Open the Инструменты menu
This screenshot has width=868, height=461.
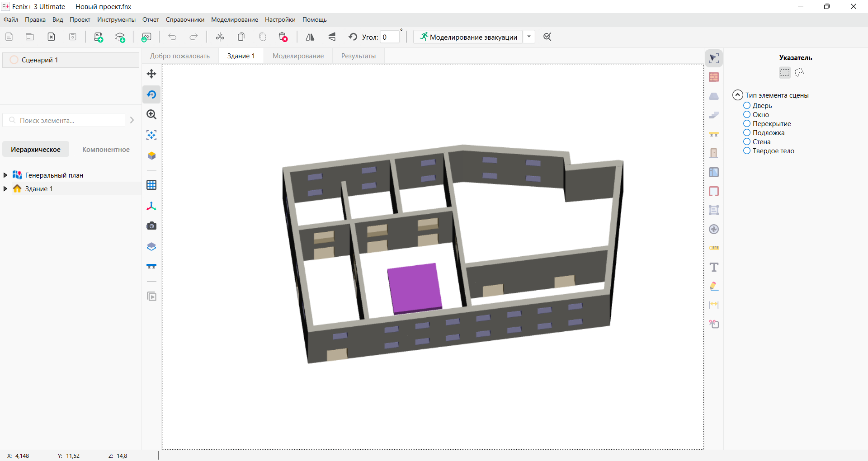coord(116,19)
